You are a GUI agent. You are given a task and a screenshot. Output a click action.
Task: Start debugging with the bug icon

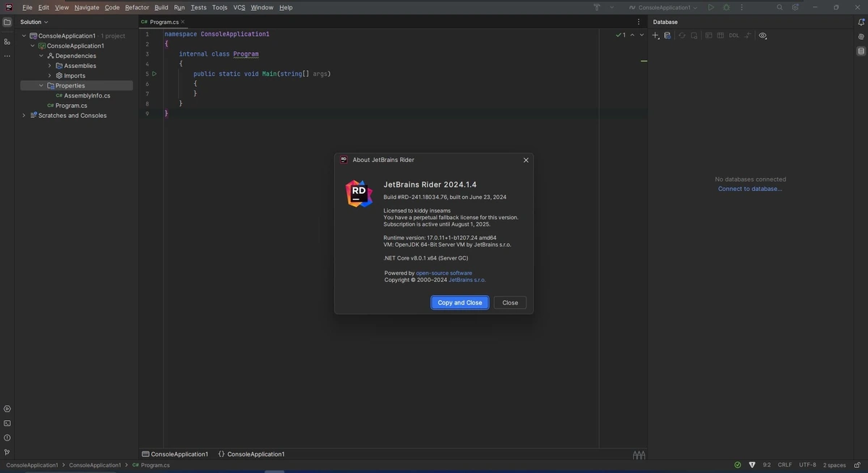coord(726,7)
